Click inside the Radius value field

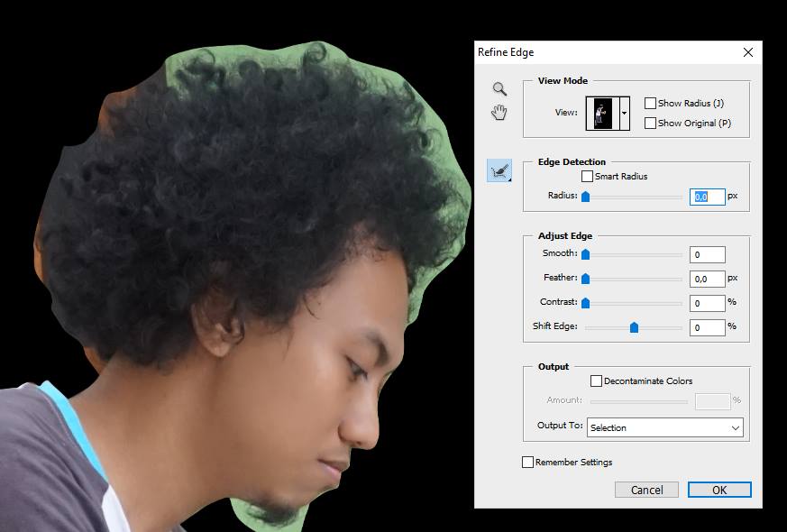tap(707, 197)
